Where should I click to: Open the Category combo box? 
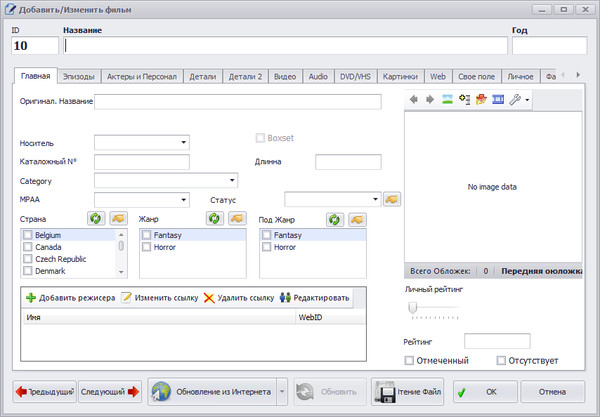pyautogui.click(x=232, y=181)
